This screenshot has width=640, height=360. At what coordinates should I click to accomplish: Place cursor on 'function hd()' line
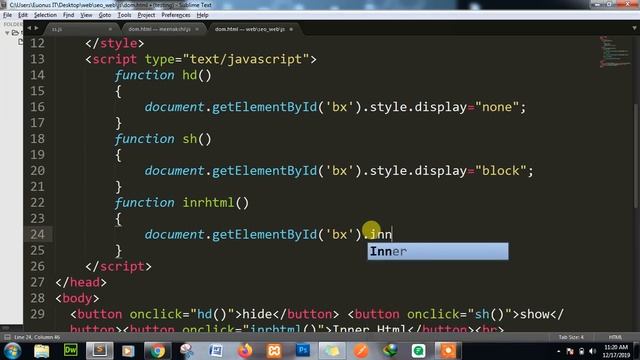pyautogui.click(x=163, y=75)
